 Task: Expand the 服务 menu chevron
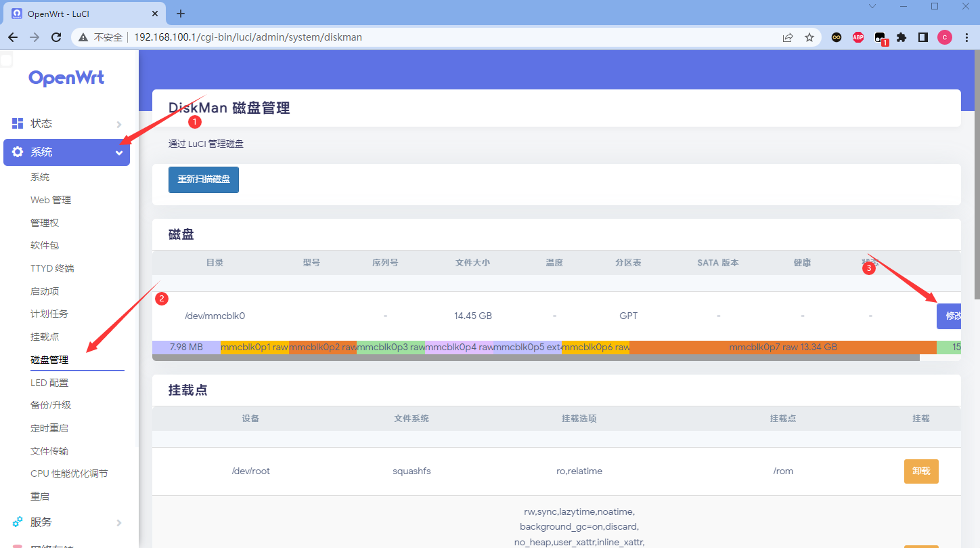(x=119, y=522)
